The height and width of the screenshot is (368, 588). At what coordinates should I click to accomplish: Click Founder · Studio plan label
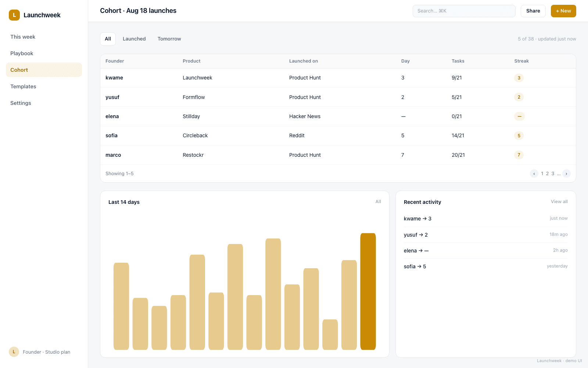coord(46,352)
